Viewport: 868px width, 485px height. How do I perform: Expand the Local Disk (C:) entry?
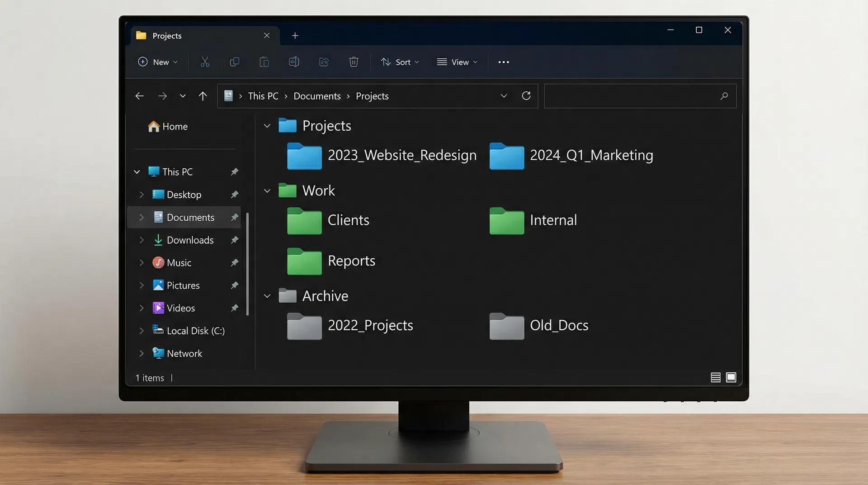(142, 331)
